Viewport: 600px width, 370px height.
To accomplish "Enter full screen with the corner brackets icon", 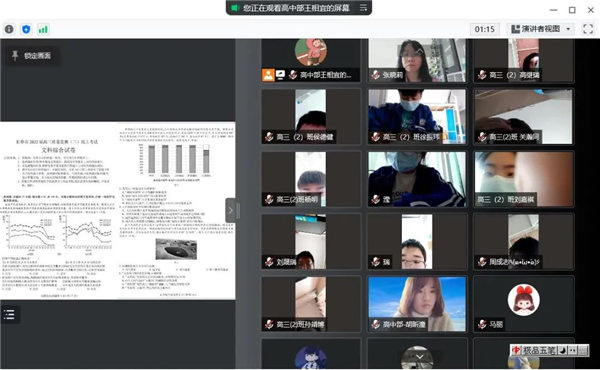I will coord(588,29).
